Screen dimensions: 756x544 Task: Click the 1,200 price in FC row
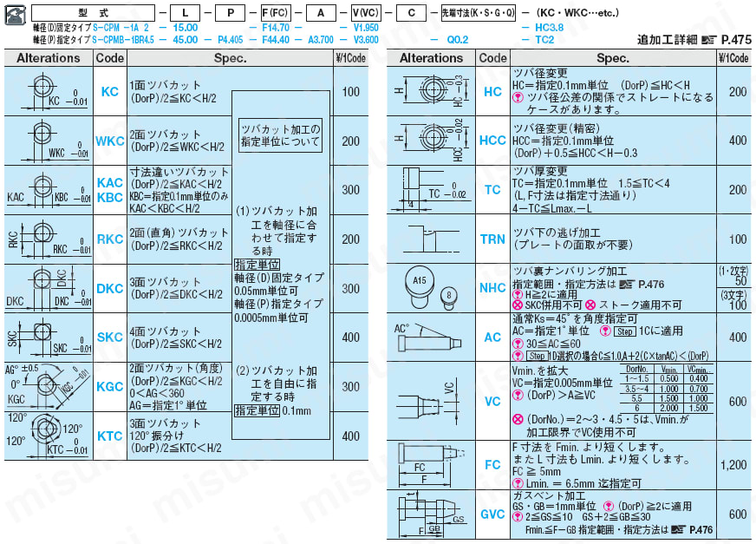pos(733,465)
